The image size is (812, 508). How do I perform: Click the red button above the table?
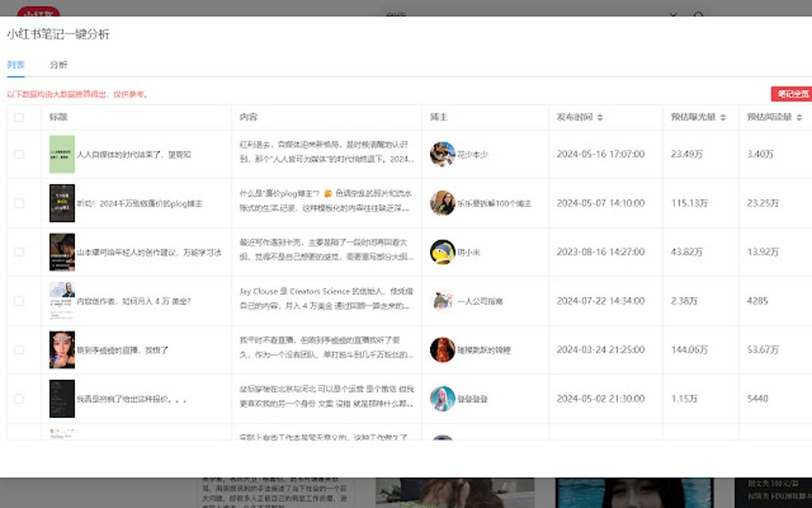coord(791,94)
